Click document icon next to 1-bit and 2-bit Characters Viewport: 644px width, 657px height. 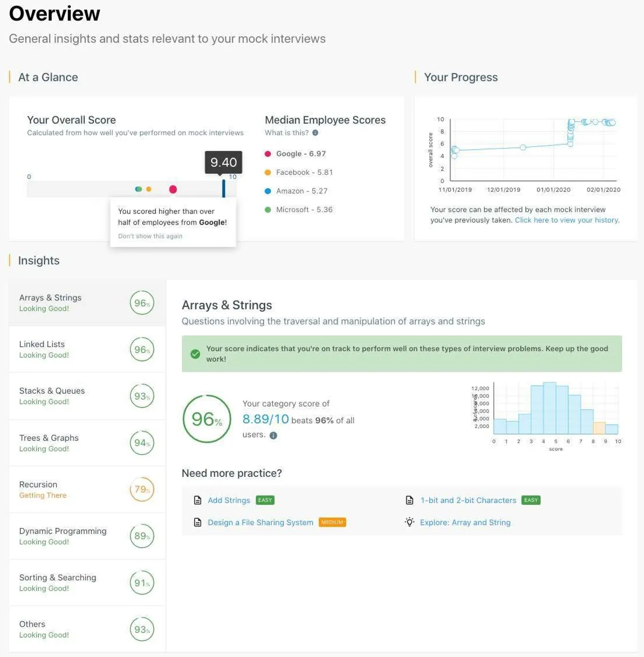click(409, 500)
